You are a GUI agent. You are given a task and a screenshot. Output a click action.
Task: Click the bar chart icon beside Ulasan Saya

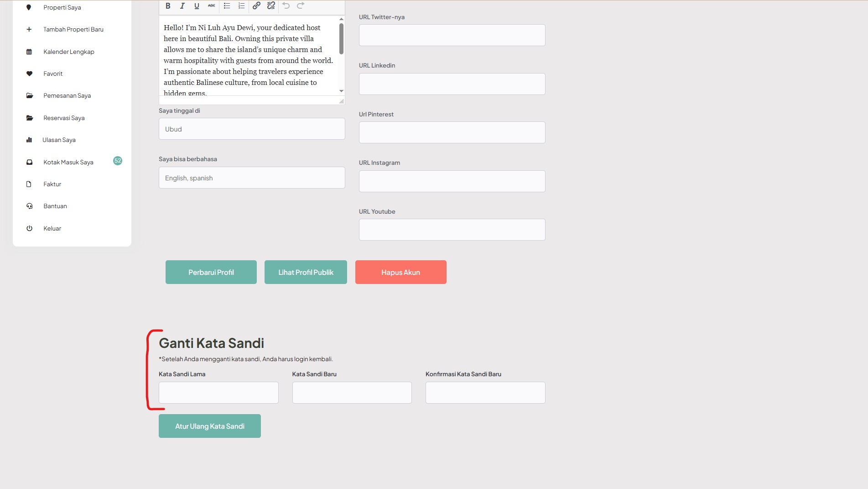(29, 140)
